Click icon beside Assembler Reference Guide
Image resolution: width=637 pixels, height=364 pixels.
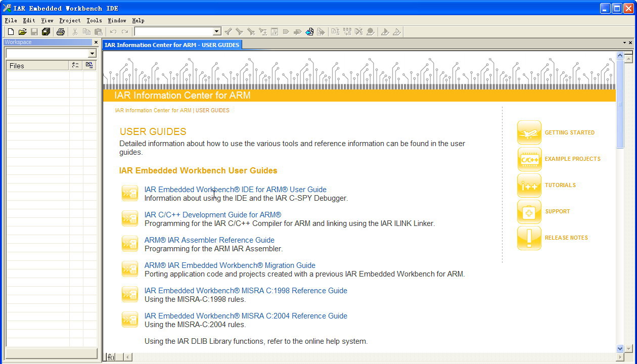click(x=130, y=244)
